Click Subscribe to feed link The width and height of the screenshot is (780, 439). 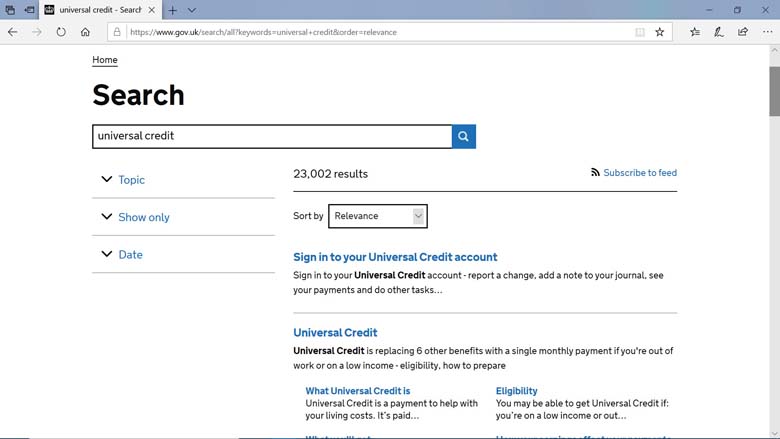tap(639, 173)
